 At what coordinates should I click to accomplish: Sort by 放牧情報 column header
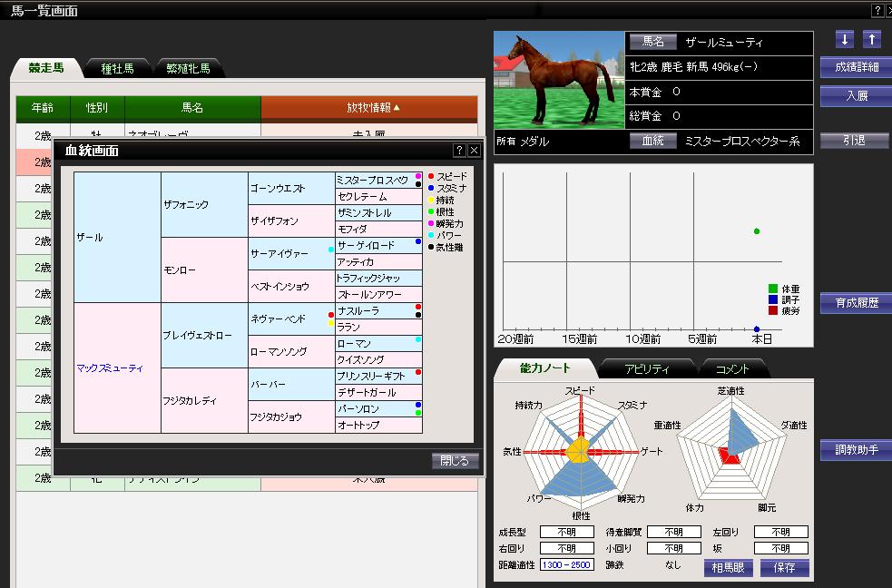tap(369, 108)
